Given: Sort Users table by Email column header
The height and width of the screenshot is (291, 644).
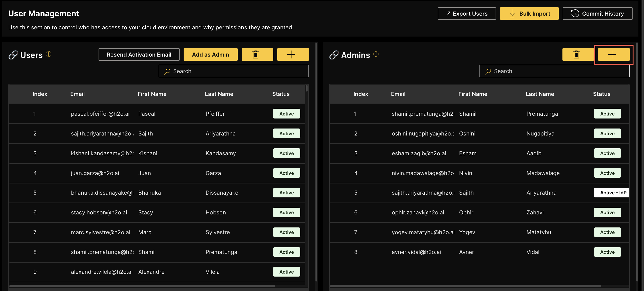Looking at the screenshot, I should point(77,94).
